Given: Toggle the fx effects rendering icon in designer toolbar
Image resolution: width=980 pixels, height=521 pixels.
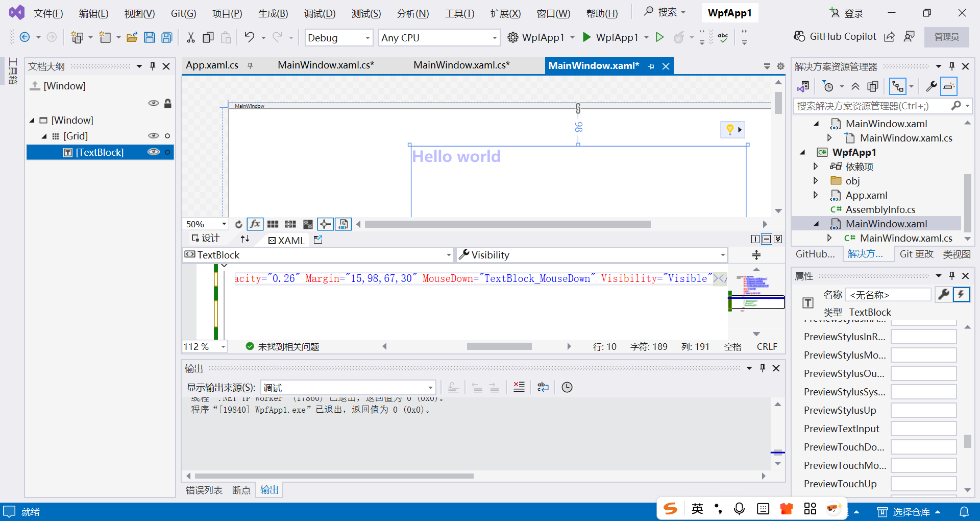Looking at the screenshot, I should click(x=255, y=224).
